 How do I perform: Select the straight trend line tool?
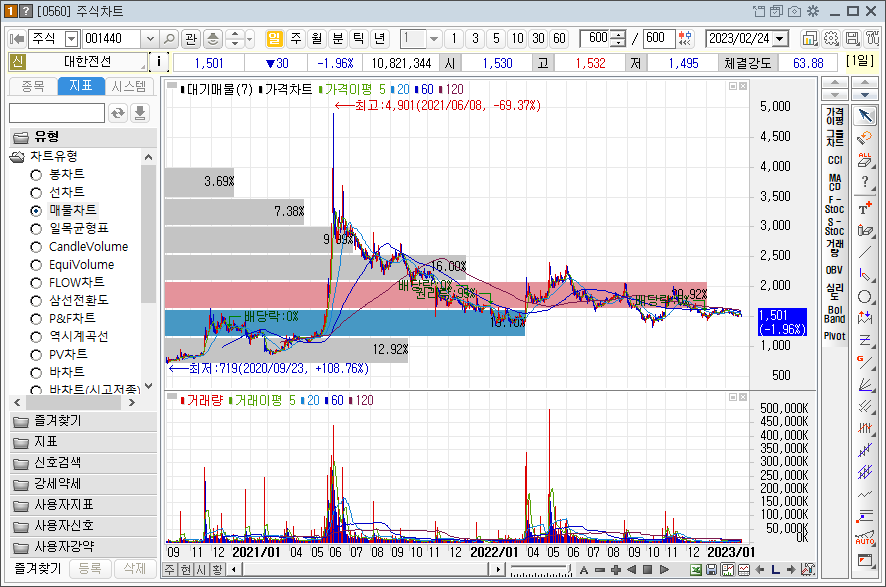pyautogui.click(x=865, y=252)
